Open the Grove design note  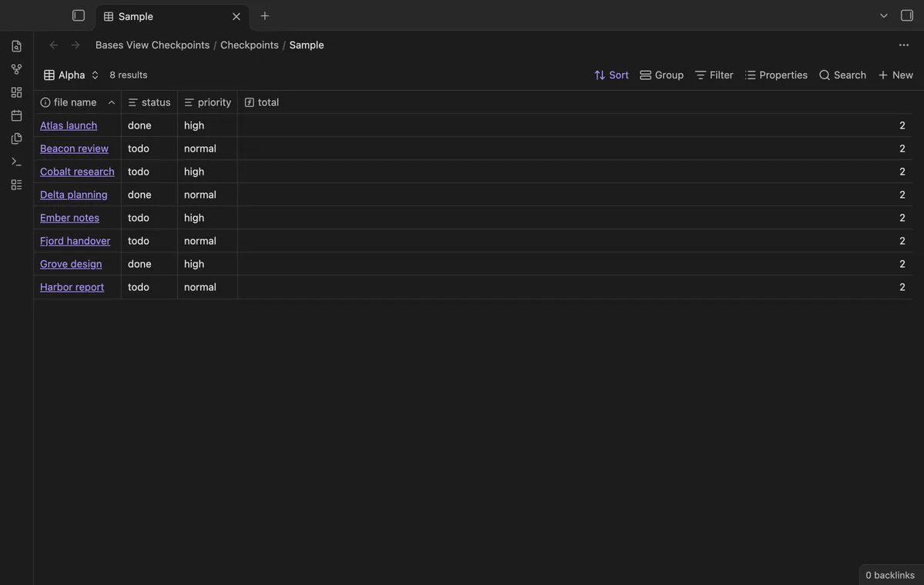tap(71, 264)
